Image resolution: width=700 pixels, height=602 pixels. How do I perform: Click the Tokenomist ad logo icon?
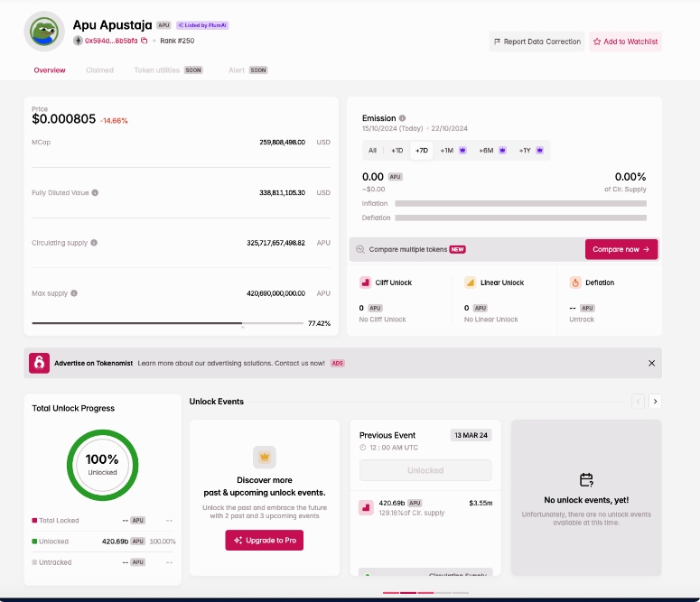pos(39,363)
